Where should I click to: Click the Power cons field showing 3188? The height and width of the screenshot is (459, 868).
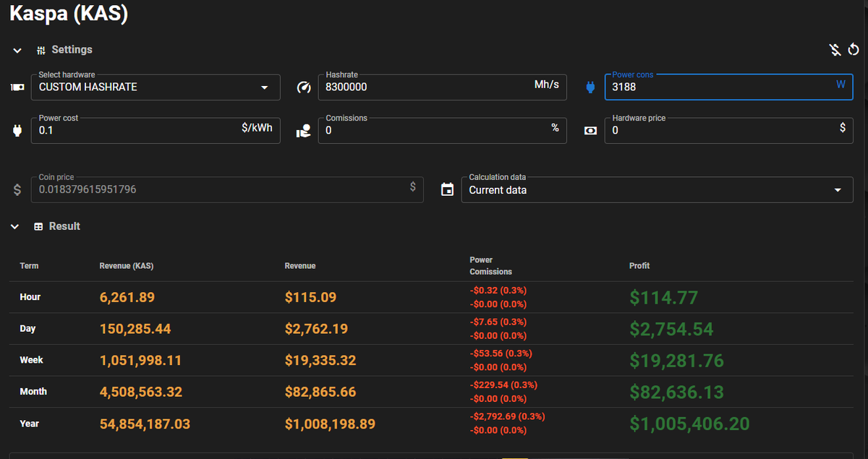(x=729, y=87)
